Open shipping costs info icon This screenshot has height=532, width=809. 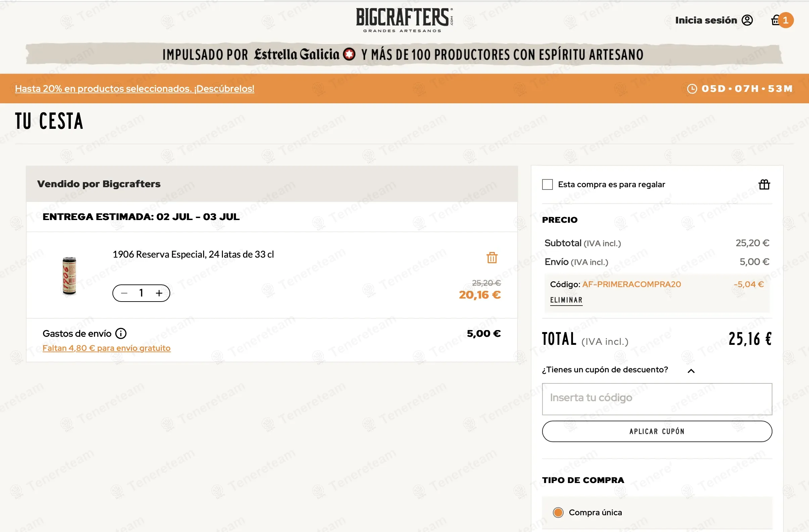[121, 334]
